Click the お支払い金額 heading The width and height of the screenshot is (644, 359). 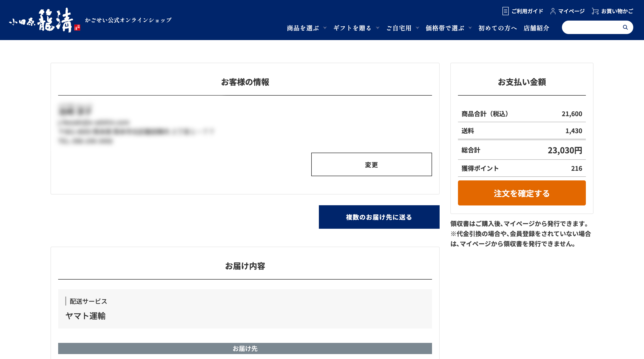tap(522, 82)
